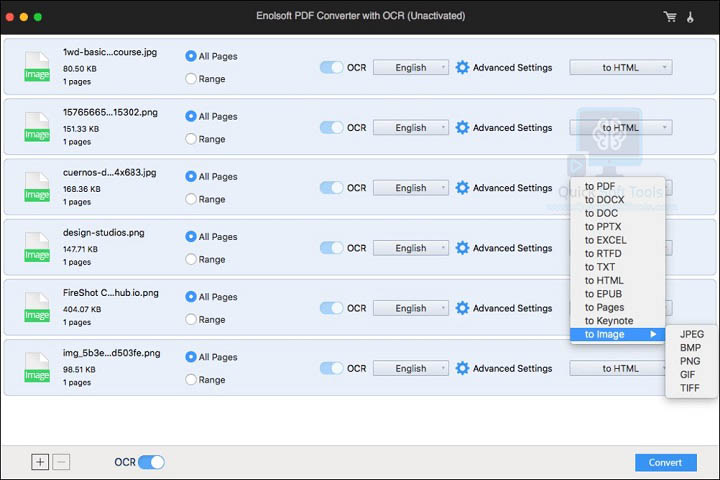Choose 'to DOCX' from the format menu
720x480 pixels.
(618, 200)
